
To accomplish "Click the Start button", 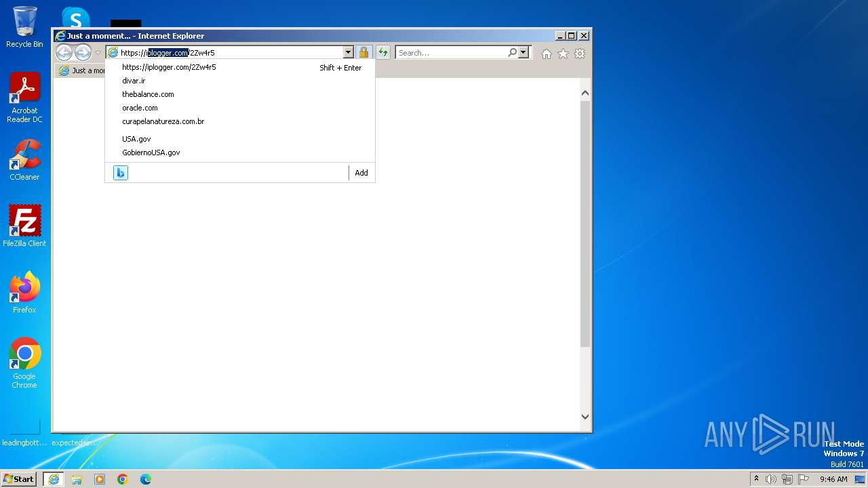I will [x=18, y=479].
